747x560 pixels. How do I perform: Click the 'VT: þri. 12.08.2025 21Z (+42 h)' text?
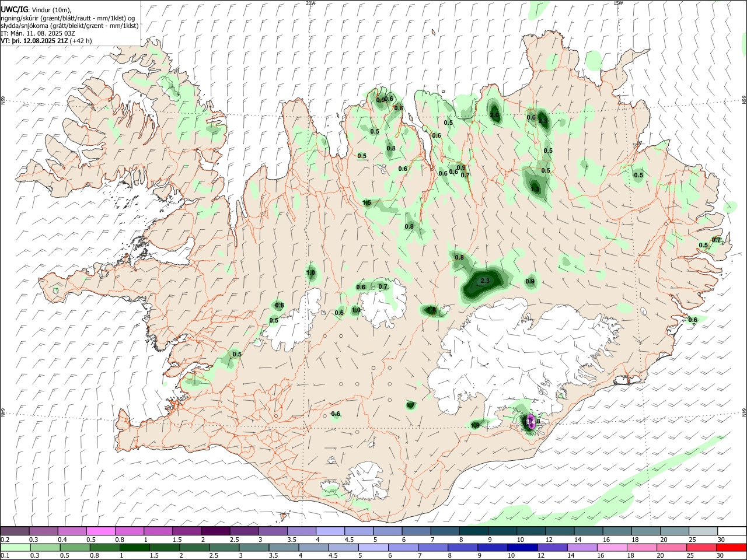point(46,41)
